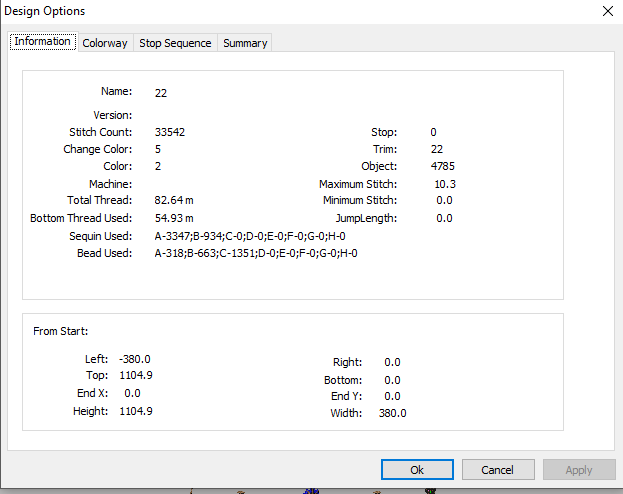Click the Machine label
Screen dimensions: 623x494
pyautogui.click(x=110, y=184)
